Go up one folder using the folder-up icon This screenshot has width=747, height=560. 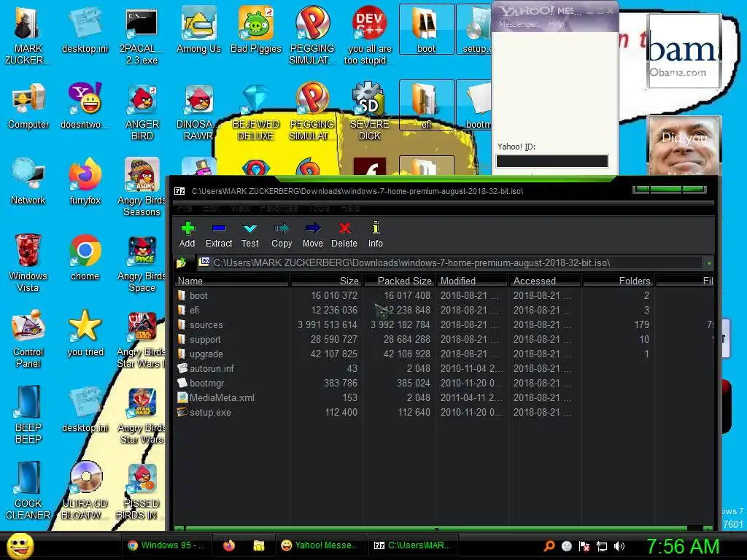click(x=181, y=262)
